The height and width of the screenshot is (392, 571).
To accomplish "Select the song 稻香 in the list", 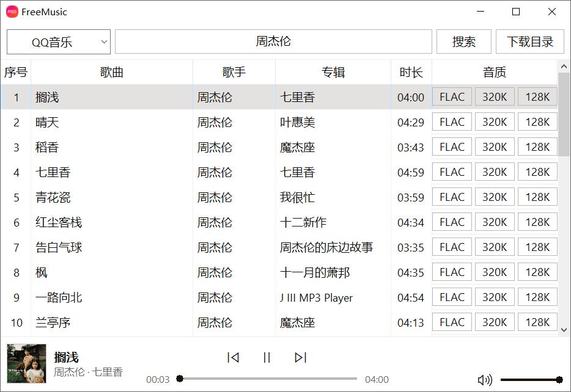I will click(x=47, y=147).
